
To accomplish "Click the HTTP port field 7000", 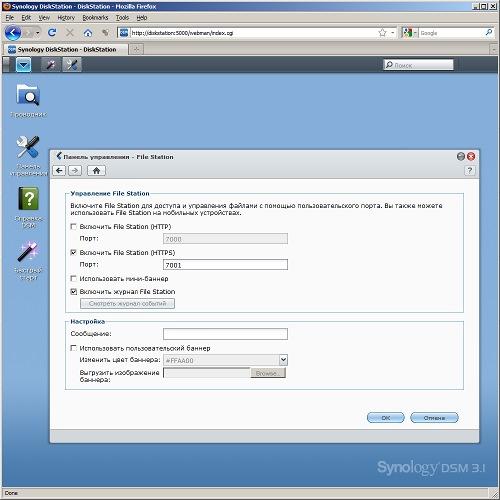I will [225, 239].
